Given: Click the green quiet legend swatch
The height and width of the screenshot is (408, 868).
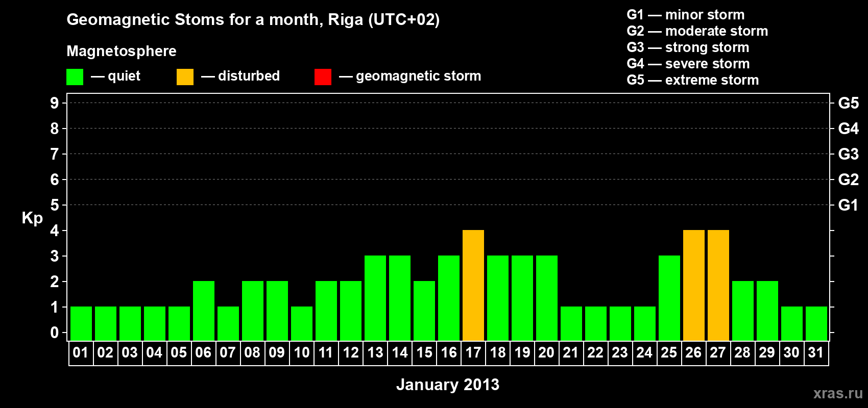Looking at the screenshot, I should [75, 77].
